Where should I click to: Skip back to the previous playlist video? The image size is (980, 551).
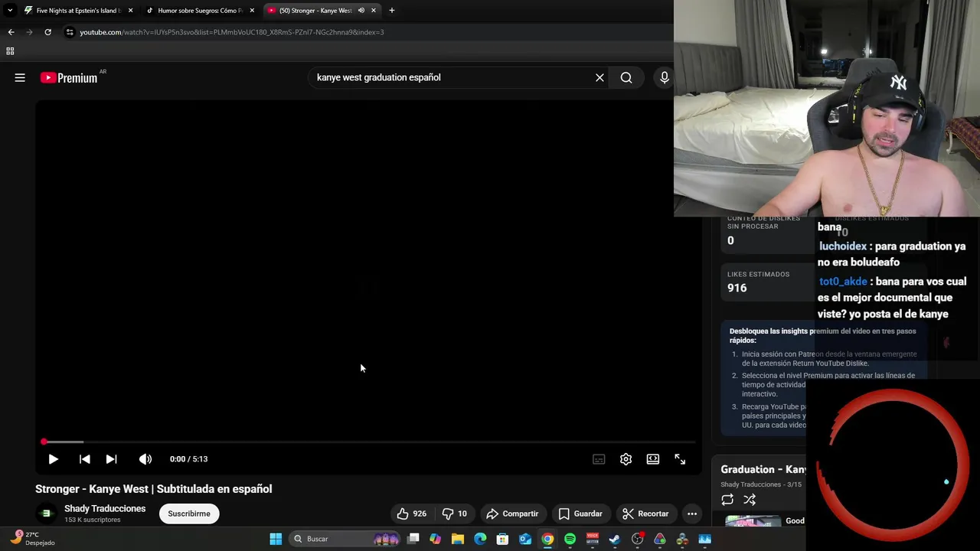84,459
